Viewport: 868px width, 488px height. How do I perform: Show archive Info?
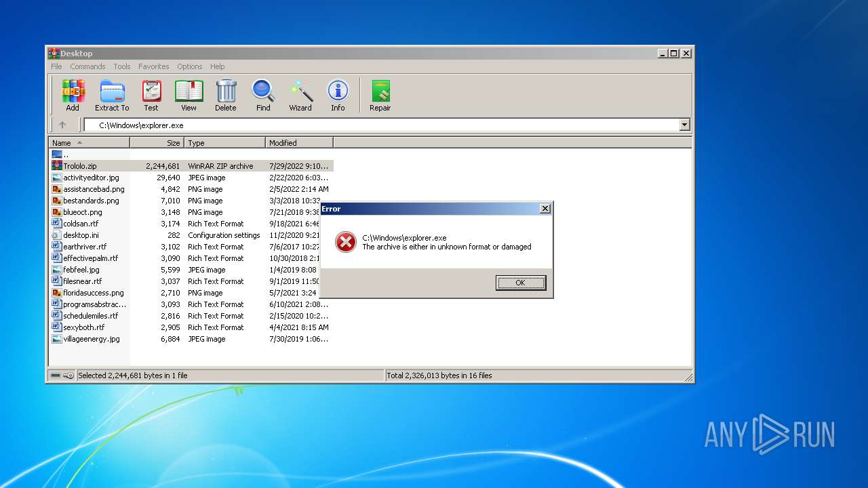point(338,95)
